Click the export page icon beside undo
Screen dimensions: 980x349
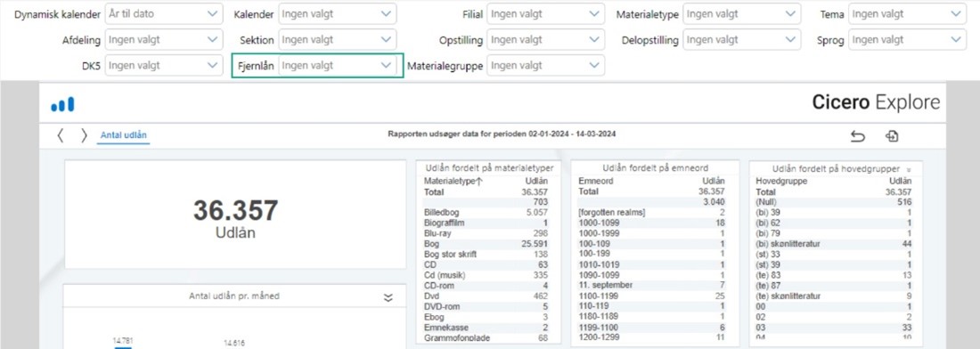click(892, 135)
